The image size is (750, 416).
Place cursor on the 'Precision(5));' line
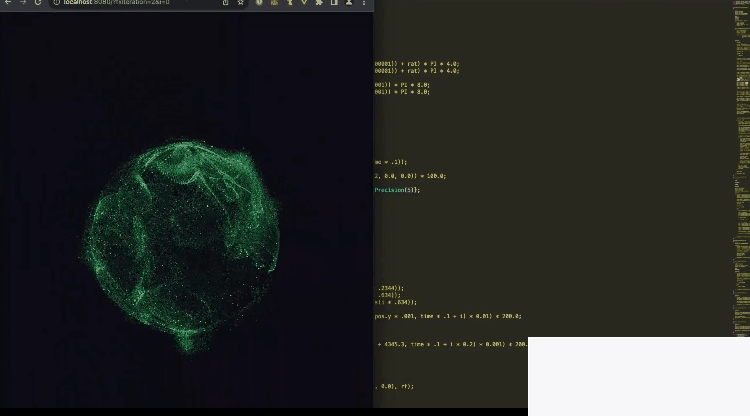tap(398, 190)
